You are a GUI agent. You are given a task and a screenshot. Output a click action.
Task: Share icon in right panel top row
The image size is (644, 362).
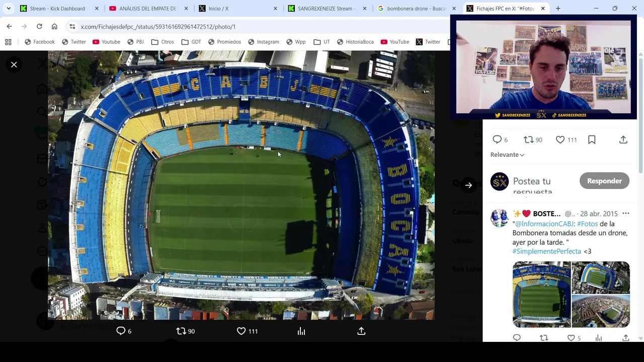623,139
